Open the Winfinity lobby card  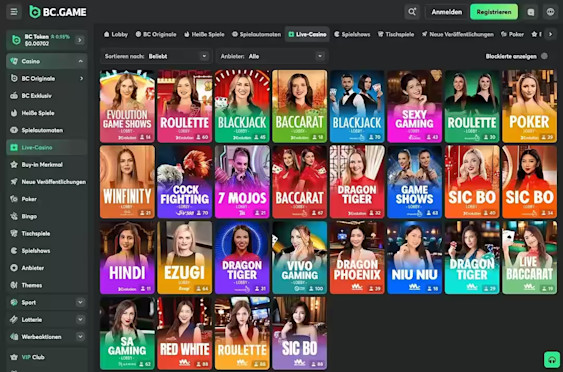[x=127, y=182]
